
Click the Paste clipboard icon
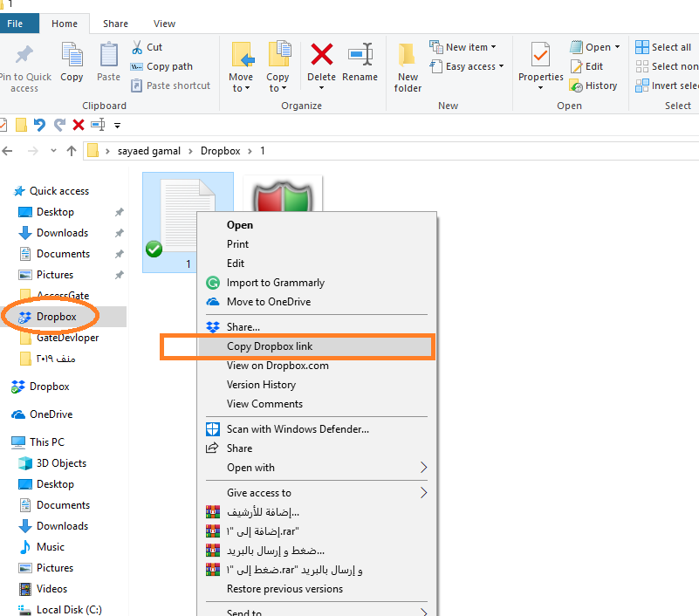(109, 56)
